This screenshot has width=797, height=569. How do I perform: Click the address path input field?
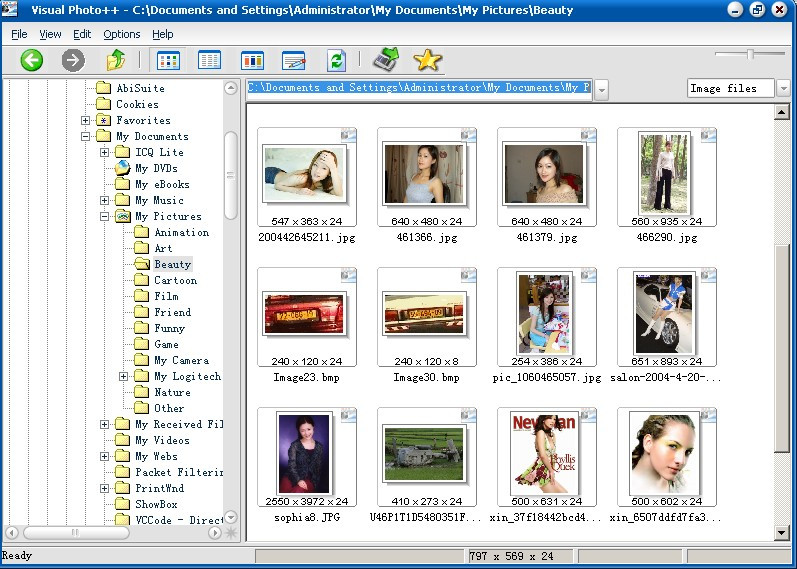pyautogui.click(x=419, y=88)
